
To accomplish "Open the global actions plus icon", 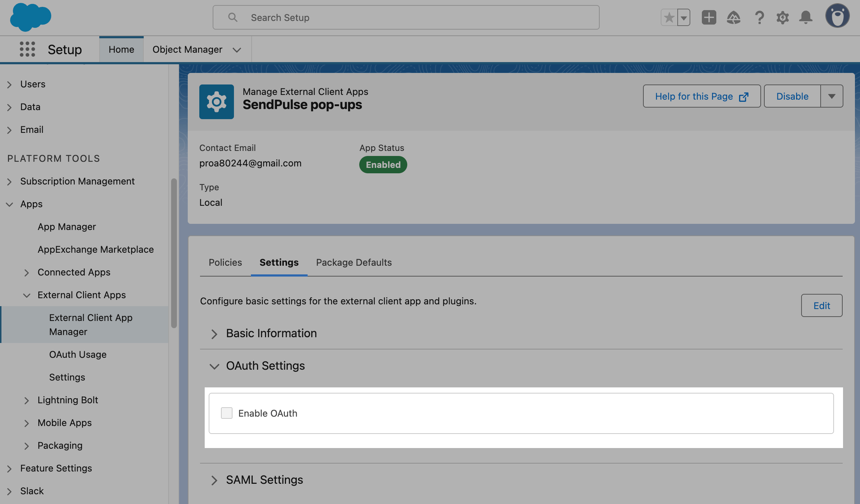I will (709, 17).
